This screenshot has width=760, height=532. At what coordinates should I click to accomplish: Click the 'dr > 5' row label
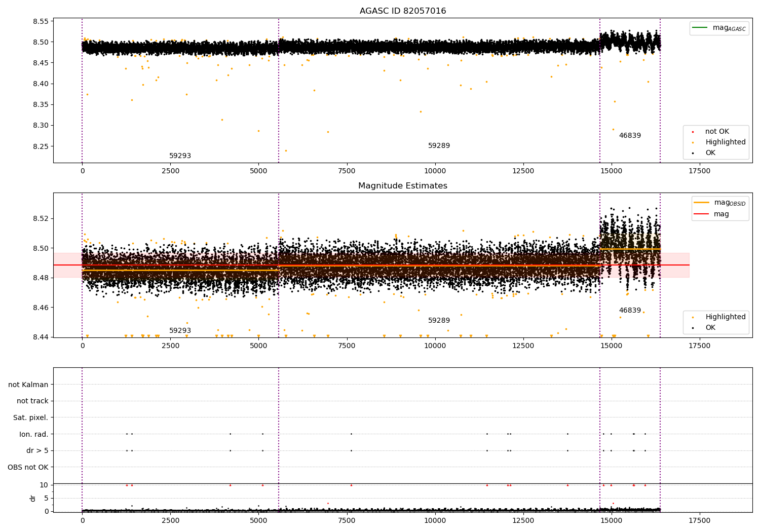click(x=37, y=451)
